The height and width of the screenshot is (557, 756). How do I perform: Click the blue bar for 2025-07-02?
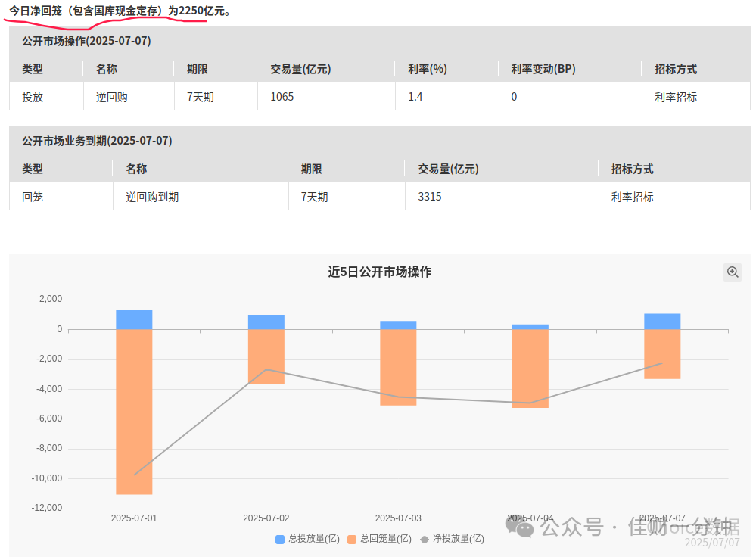266,322
